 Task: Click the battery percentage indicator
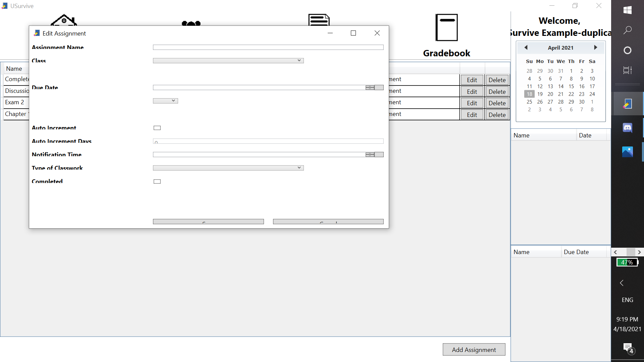(627, 262)
